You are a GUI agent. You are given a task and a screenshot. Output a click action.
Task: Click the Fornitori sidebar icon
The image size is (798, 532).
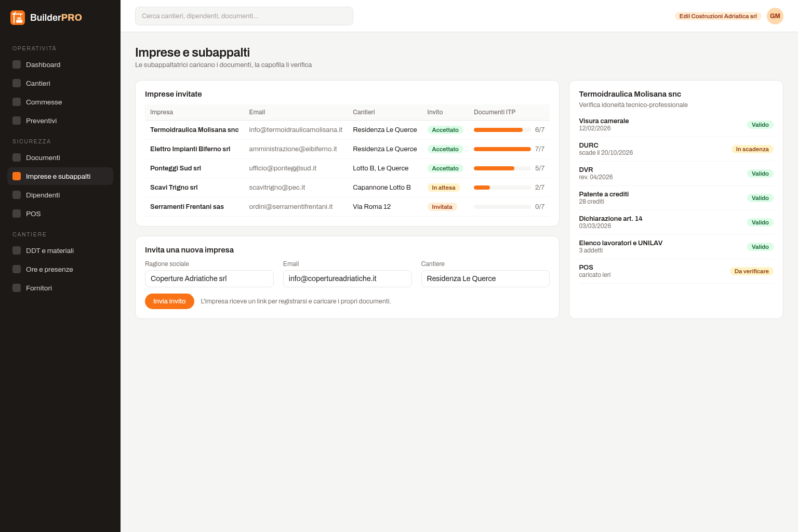(x=17, y=288)
